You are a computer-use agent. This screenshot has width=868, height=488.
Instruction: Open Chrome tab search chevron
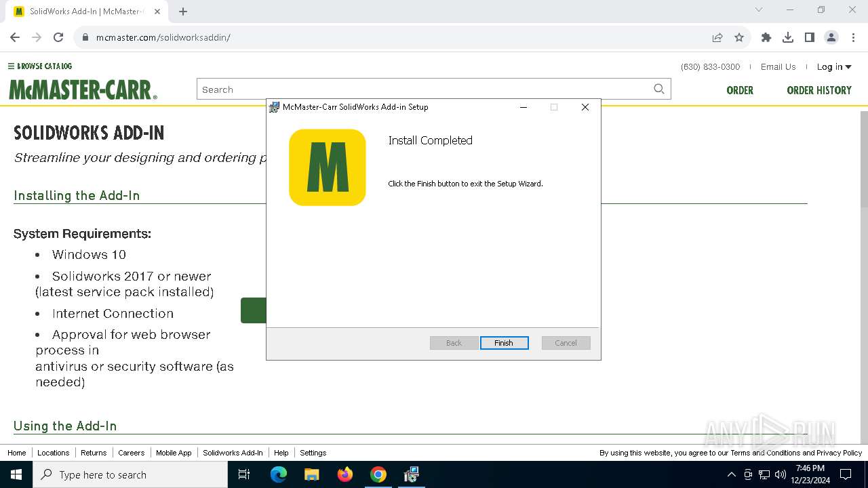click(x=759, y=9)
